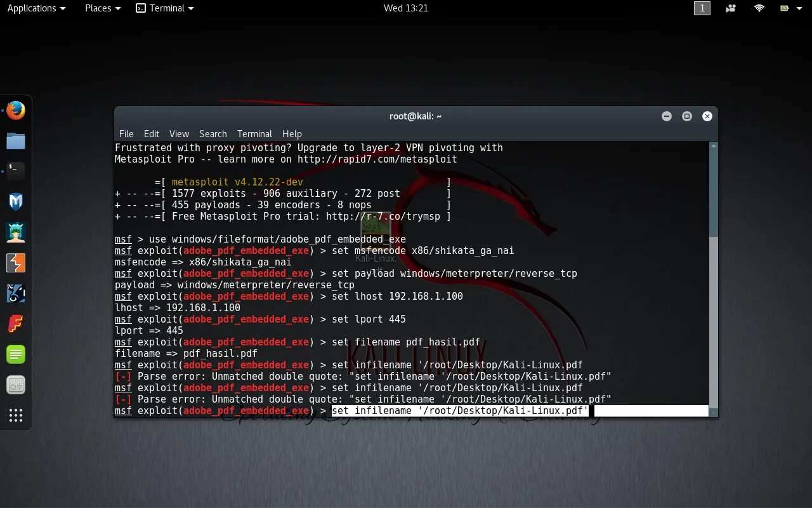
Task: Open the battery status icon
Action: point(785,8)
